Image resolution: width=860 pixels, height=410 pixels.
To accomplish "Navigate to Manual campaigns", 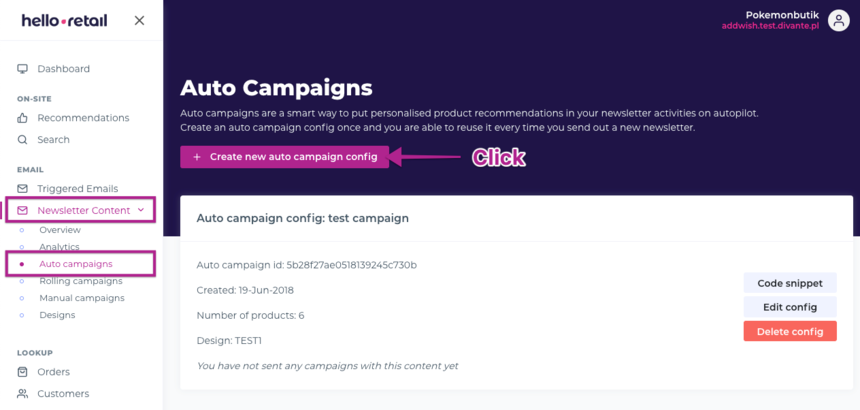I will 81,298.
